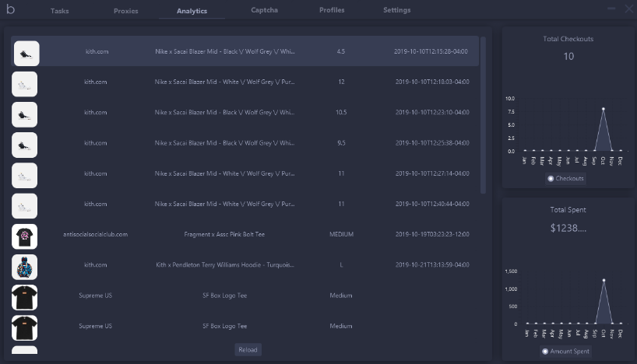Select the Analytics tab
Viewport: 637px width, 364px height.
[192, 11]
